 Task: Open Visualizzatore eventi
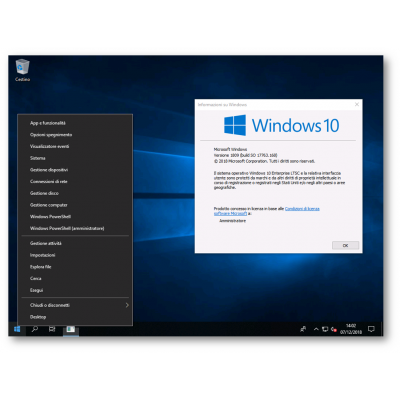click(75, 146)
